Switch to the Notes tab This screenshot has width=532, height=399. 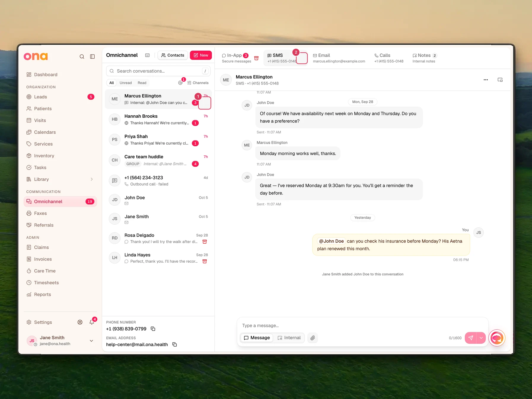click(x=425, y=58)
